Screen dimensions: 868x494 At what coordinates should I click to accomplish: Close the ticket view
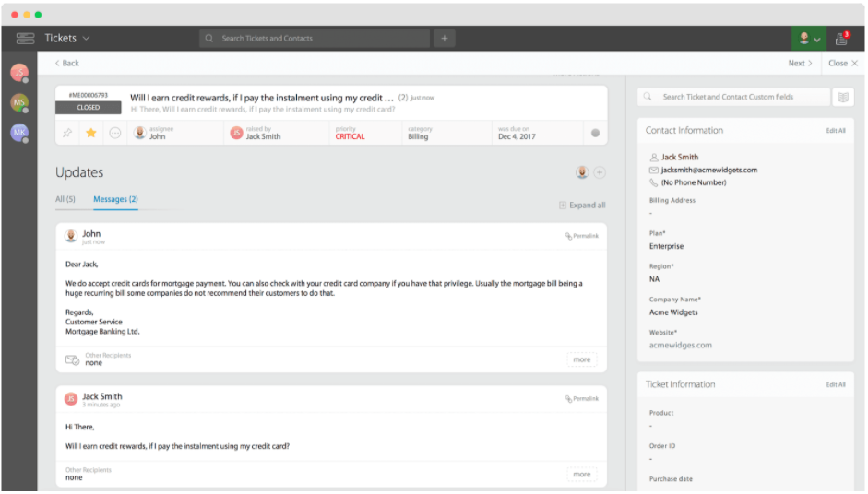pyautogui.click(x=842, y=63)
